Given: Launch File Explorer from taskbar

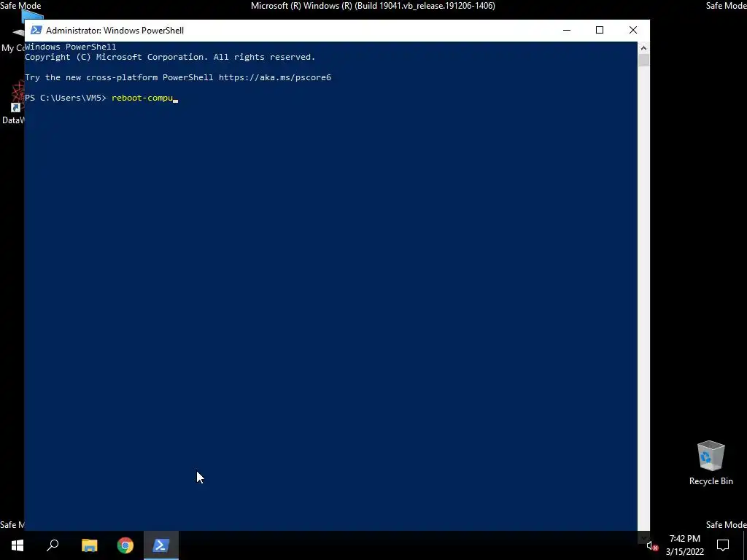Looking at the screenshot, I should pos(89,545).
